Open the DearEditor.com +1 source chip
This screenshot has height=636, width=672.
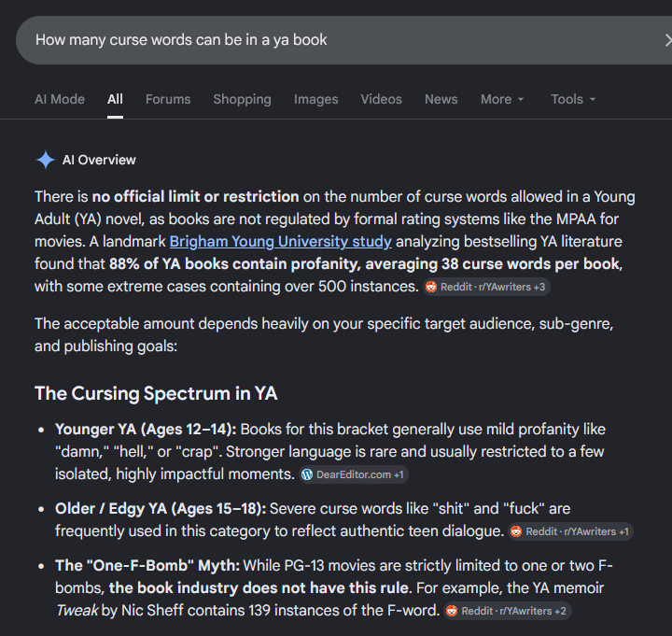tap(354, 474)
